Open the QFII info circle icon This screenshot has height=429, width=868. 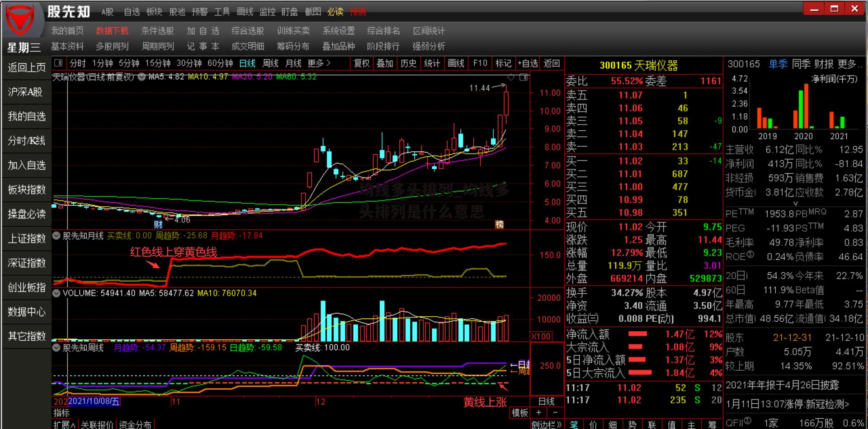click(x=747, y=420)
